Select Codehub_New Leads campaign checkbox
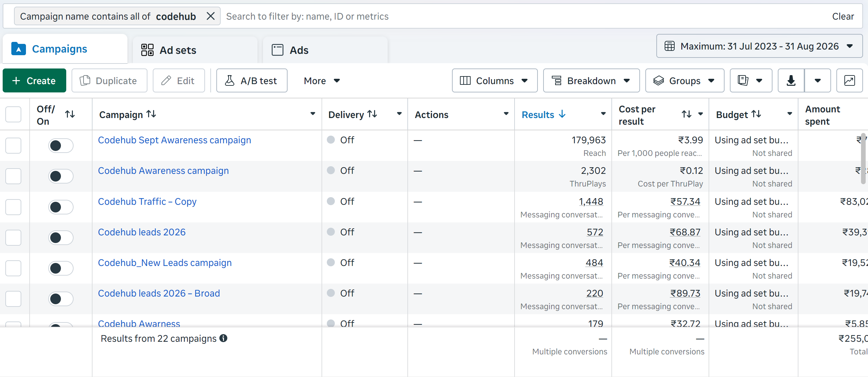 [x=13, y=268]
